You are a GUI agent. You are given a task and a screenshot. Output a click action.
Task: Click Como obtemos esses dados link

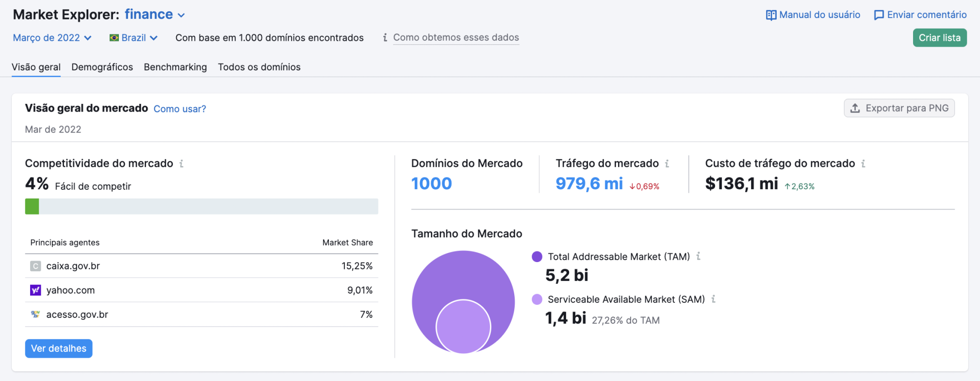coord(456,37)
